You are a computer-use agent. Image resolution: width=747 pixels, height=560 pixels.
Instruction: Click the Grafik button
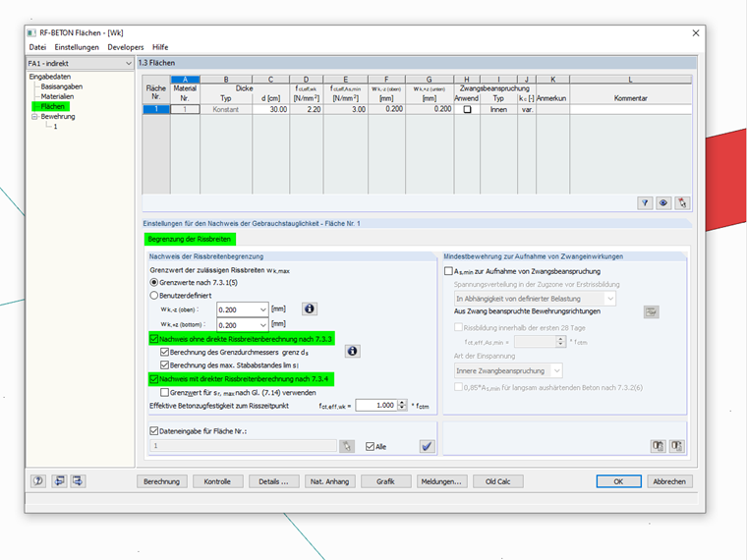click(x=385, y=481)
